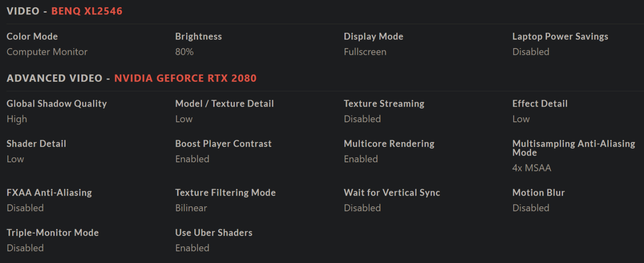Screen dimensions: 644x263
Task: Open the BENQ XL2546 monitor link
Action: (x=87, y=11)
